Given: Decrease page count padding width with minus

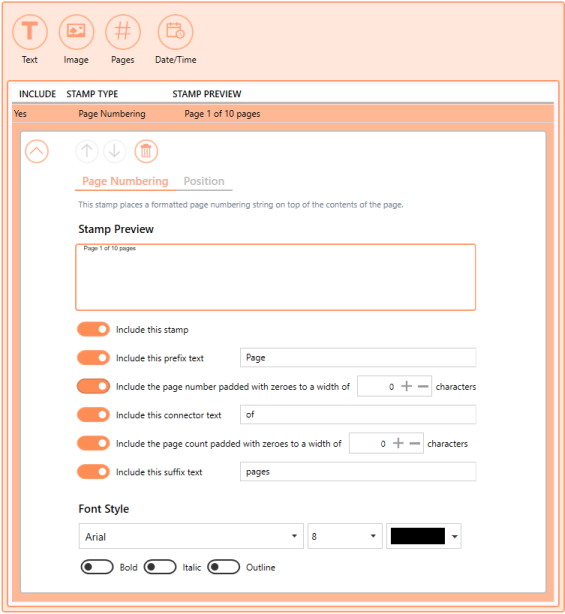Looking at the screenshot, I should click(x=415, y=443).
